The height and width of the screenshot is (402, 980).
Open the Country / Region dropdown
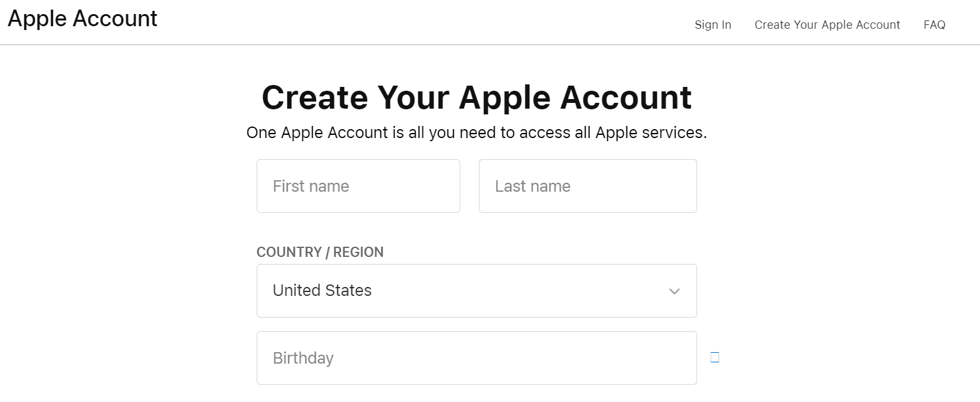pyautogui.click(x=476, y=291)
